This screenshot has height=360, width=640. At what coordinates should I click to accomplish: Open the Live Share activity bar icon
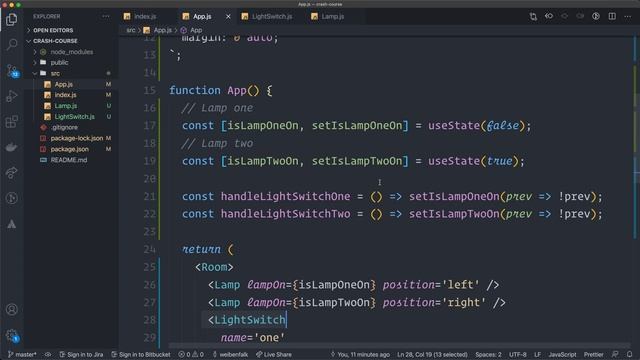tap(12, 173)
